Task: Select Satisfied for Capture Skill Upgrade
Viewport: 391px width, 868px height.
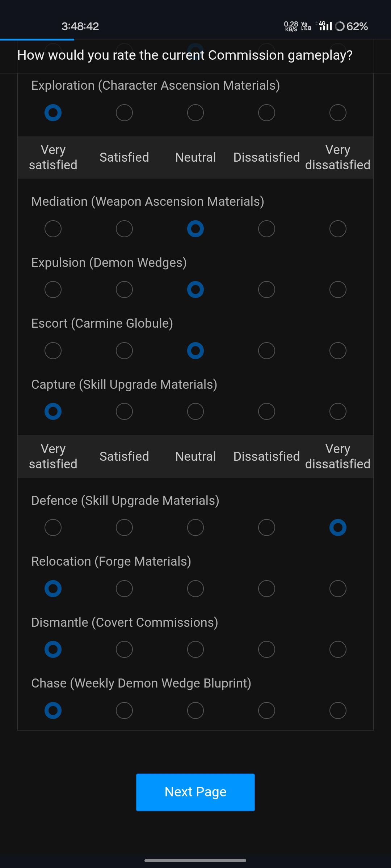Action: (x=124, y=412)
